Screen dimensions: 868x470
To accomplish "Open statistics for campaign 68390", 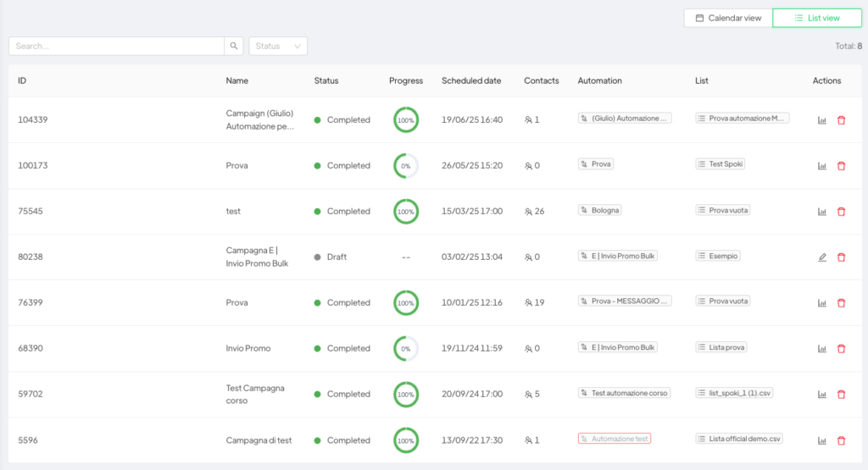I will click(x=822, y=349).
